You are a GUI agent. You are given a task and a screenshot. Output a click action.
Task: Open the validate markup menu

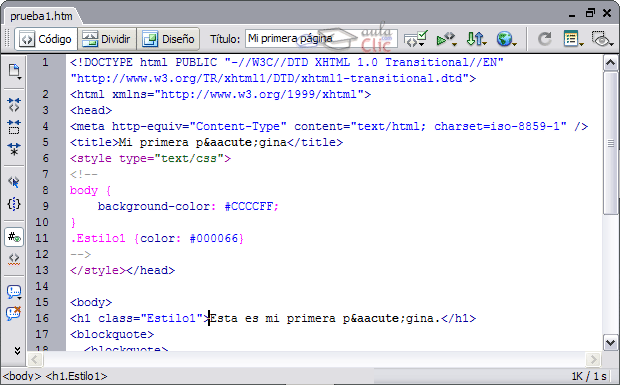(x=446, y=39)
